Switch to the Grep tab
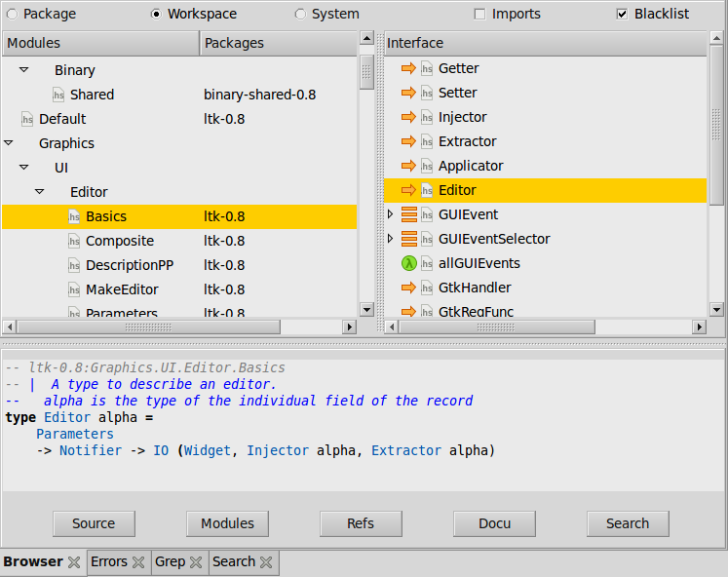728x577 pixels. click(x=170, y=561)
